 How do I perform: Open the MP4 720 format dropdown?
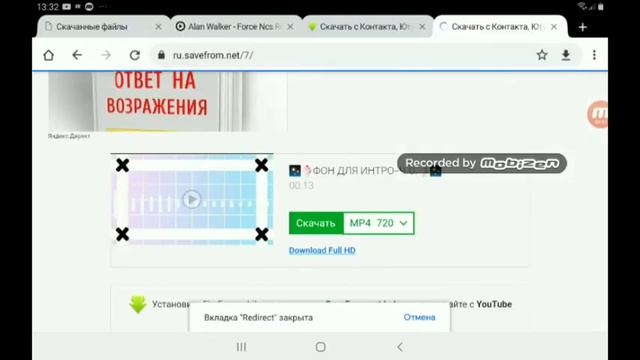[x=379, y=223]
